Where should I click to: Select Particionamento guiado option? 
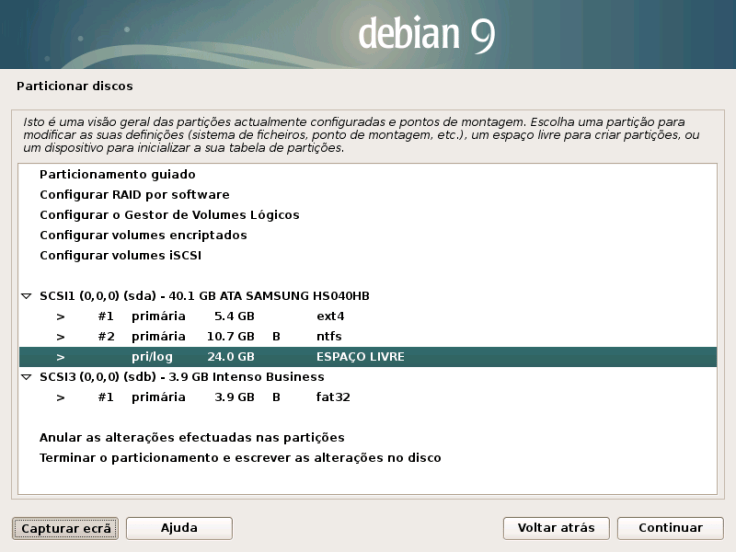(117, 175)
